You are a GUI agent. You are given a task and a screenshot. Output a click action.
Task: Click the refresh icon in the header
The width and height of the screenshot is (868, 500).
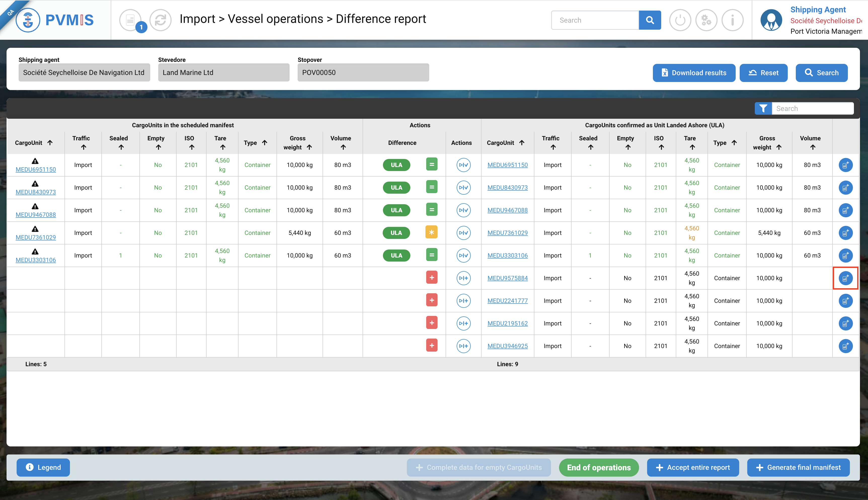click(x=160, y=20)
